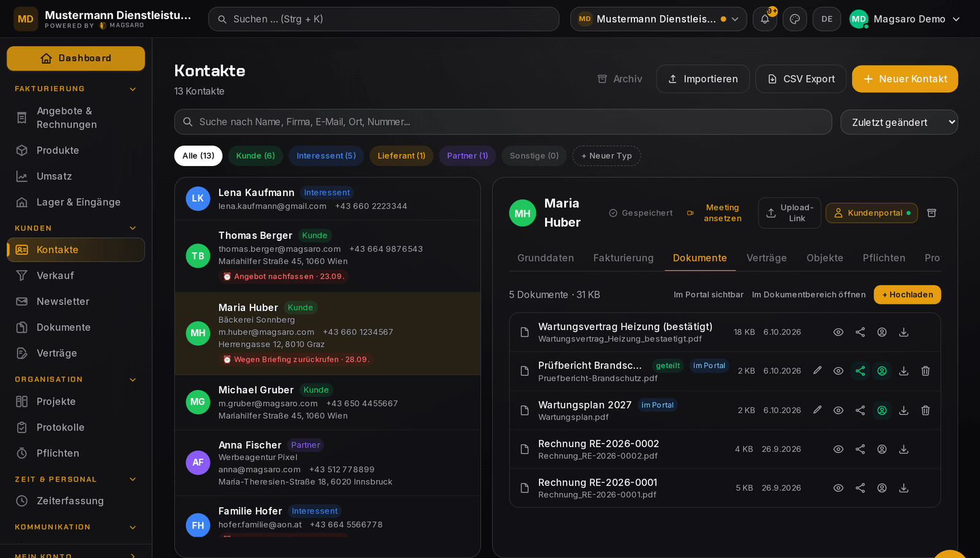Open the Zuletzt geändert sort dropdown
The height and width of the screenshot is (558, 980).
pos(899,122)
